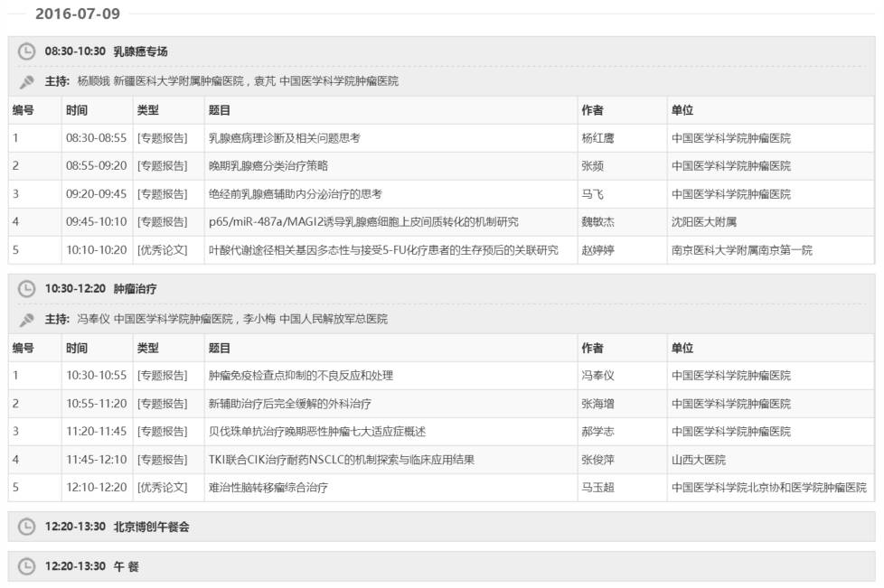This screenshot has width=884, height=588.
Task: Click the affiliation 南京医科大学附属南京第一院
Action: tap(742, 250)
